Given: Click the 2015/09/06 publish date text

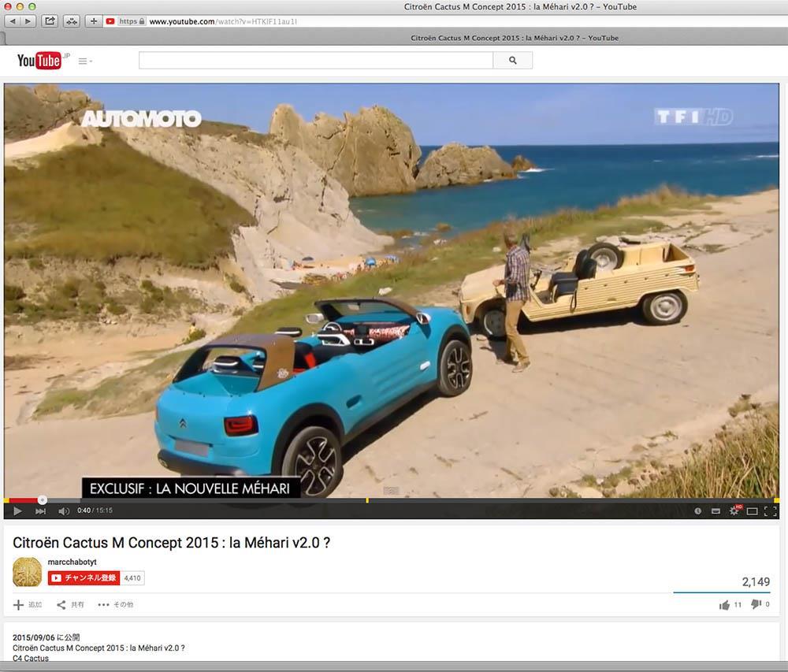Looking at the screenshot, I should [x=46, y=637].
